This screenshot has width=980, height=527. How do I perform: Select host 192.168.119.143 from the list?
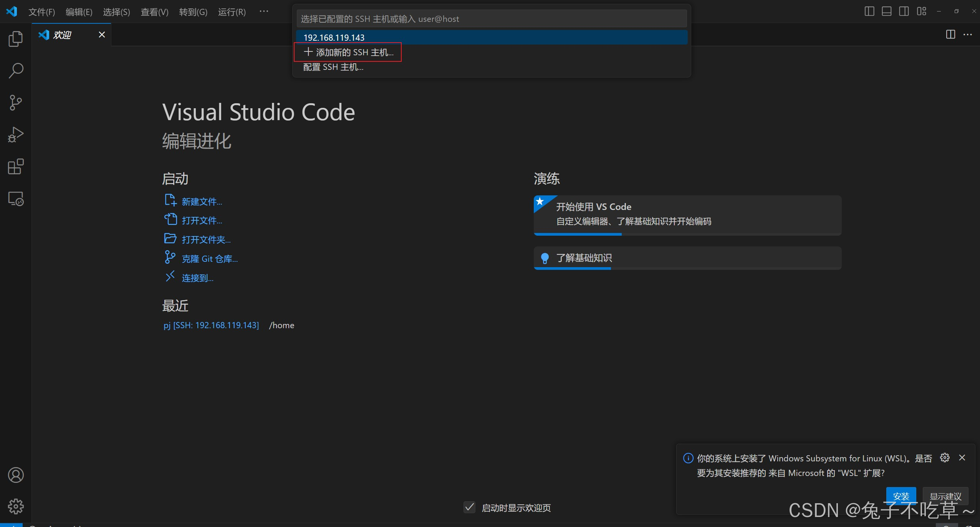point(492,37)
